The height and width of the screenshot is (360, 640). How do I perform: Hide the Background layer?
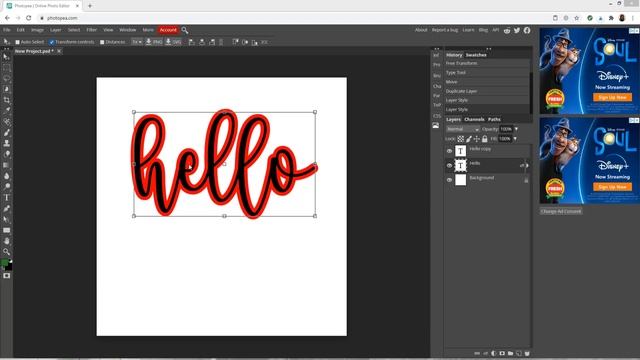449,180
